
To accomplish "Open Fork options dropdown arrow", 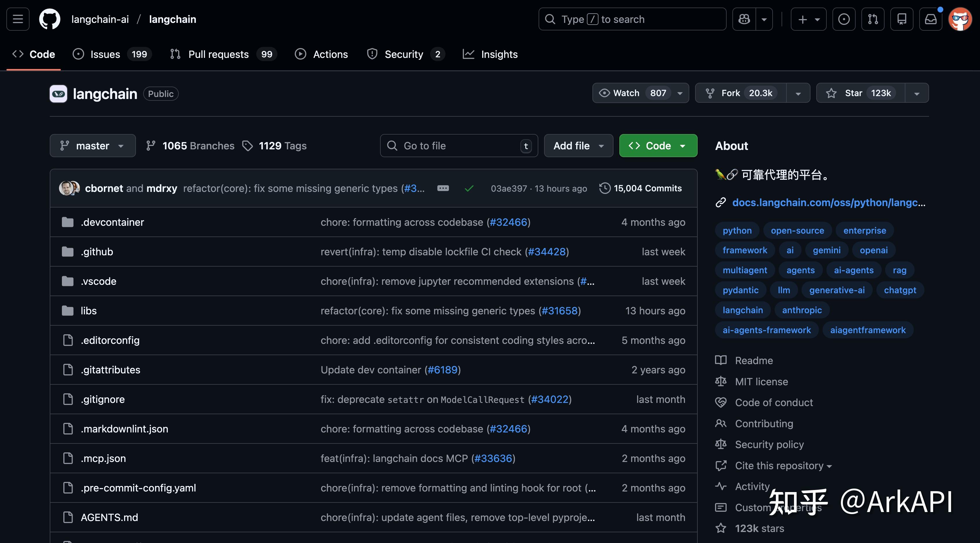I will (798, 93).
